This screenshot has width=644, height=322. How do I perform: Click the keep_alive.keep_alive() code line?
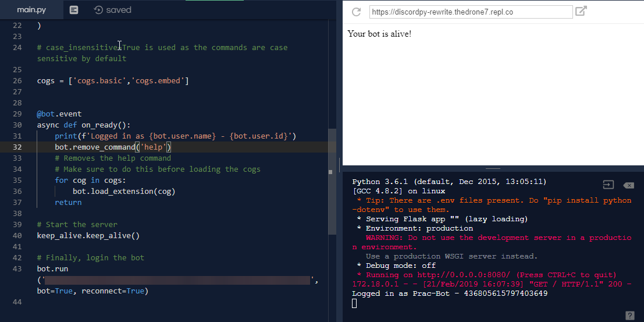(x=88, y=236)
